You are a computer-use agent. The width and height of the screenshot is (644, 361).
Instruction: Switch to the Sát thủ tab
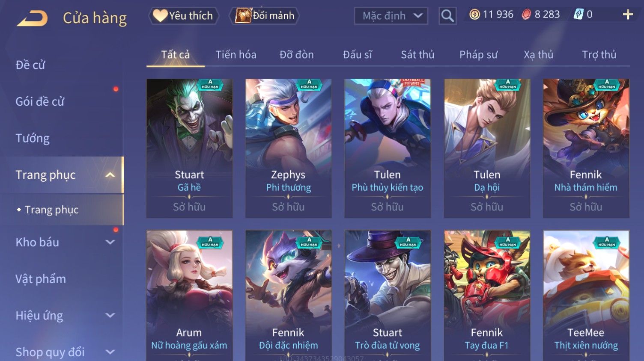(x=417, y=55)
